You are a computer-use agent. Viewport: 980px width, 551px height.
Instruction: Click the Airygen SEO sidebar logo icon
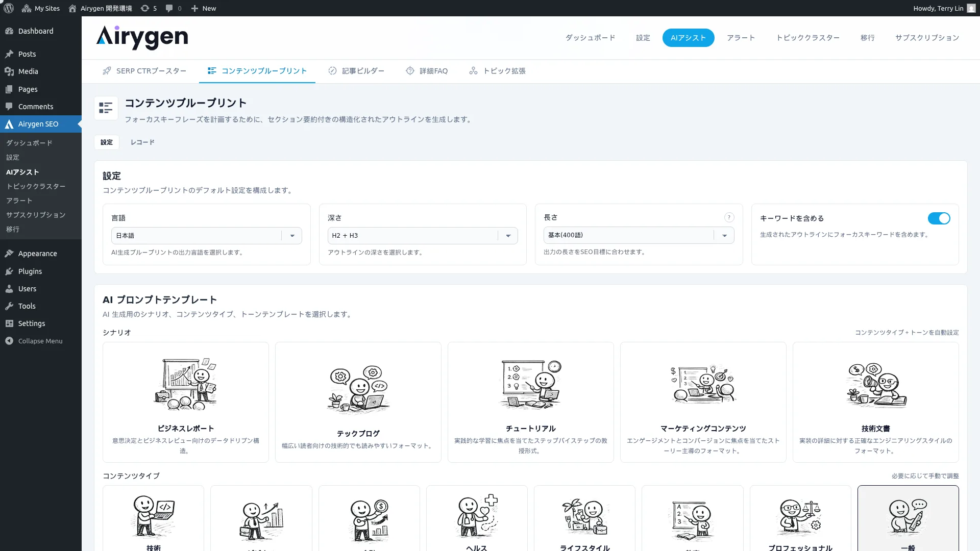9,124
